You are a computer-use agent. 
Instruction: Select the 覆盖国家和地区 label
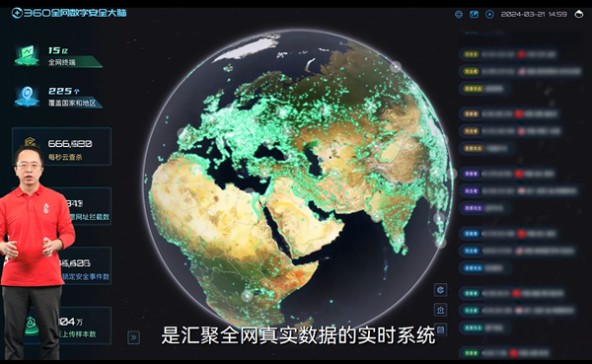(x=72, y=103)
